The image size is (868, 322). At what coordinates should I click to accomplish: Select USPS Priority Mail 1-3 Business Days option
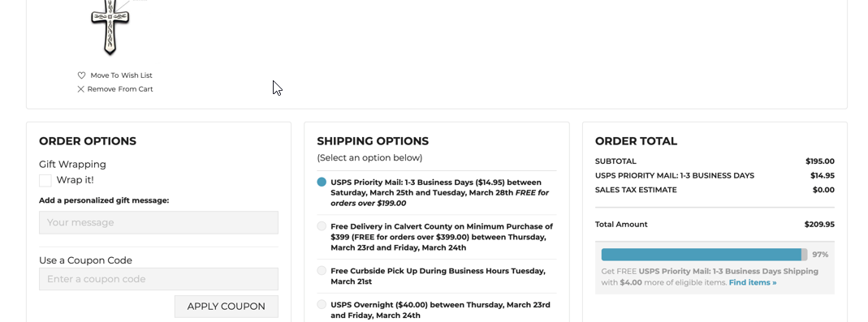(x=322, y=182)
